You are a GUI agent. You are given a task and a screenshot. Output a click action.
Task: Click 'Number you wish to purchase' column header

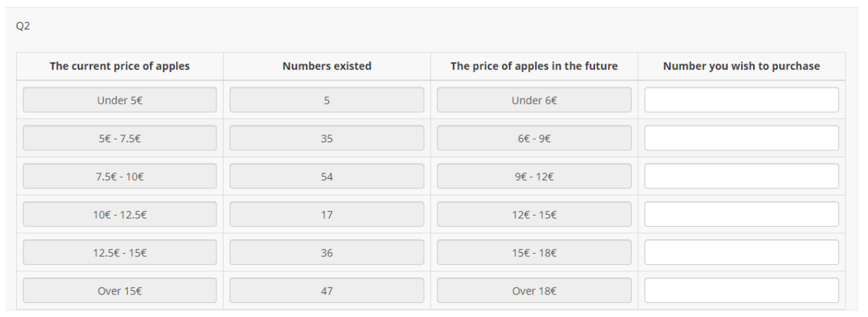click(x=741, y=66)
